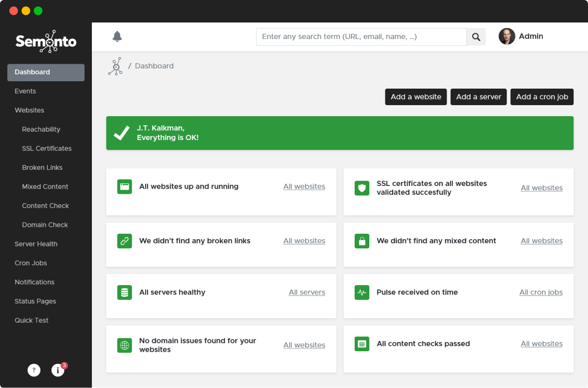Go to Server Health in sidebar
The image size is (588, 388).
[36, 244]
